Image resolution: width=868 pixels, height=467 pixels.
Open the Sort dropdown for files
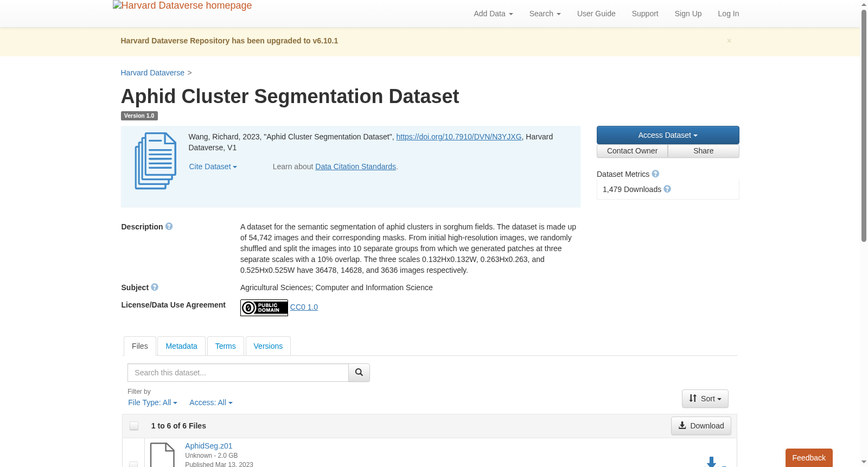coord(705,399)
